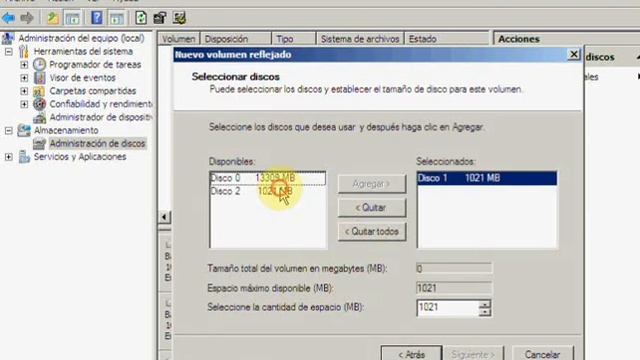The height and width of the screenshot is (360, 640).
Task: Select Administración de discos in tree
Action: 97,143
